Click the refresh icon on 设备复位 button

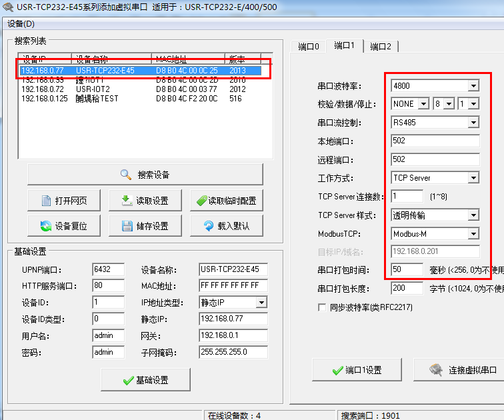(46, 226)
